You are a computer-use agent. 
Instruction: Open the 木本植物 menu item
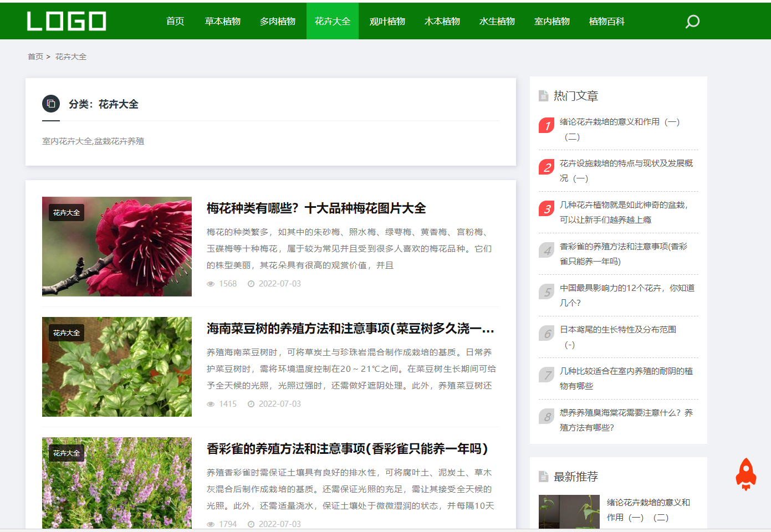442,21
